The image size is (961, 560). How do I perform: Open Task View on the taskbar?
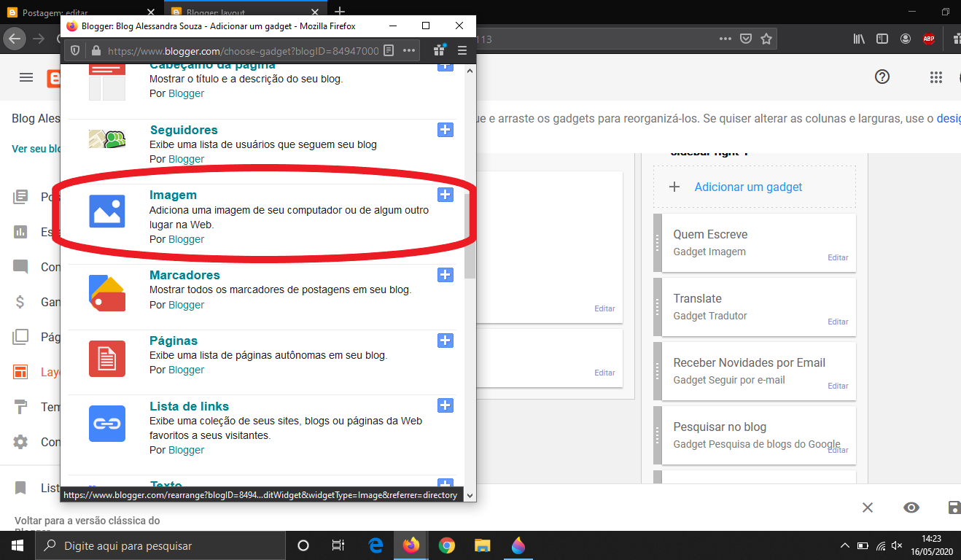pos(338,545)
